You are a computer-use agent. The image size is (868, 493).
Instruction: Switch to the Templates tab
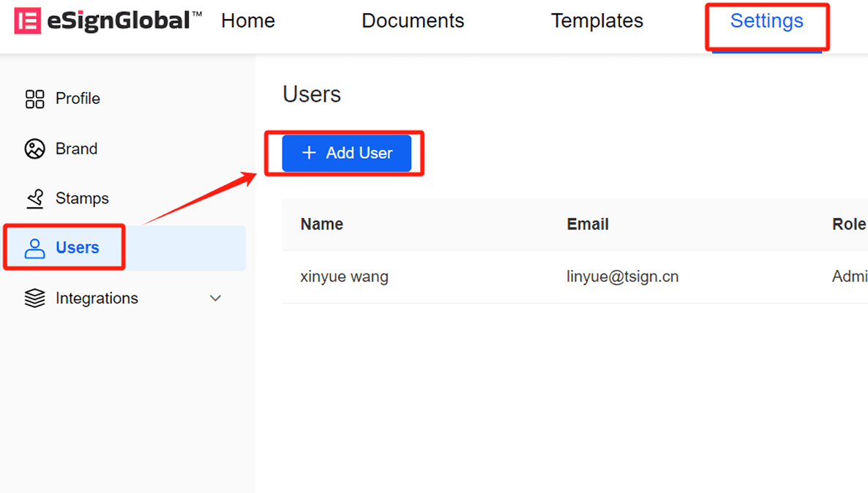597,21
